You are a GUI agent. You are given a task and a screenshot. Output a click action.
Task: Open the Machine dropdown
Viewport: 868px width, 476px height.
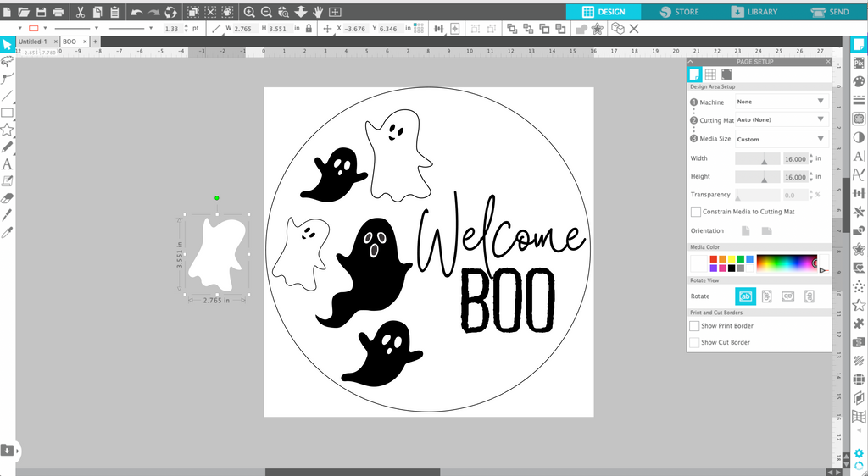(782, 102)
